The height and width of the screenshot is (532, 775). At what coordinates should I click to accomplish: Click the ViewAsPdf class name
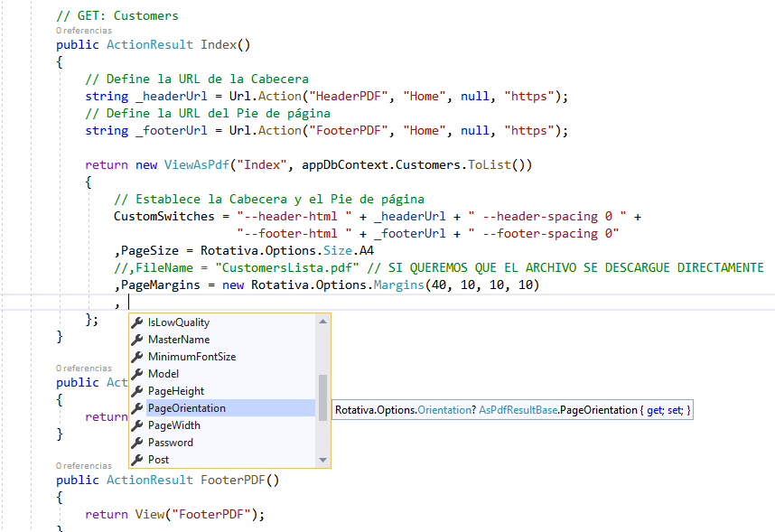(x=197, y=164)
